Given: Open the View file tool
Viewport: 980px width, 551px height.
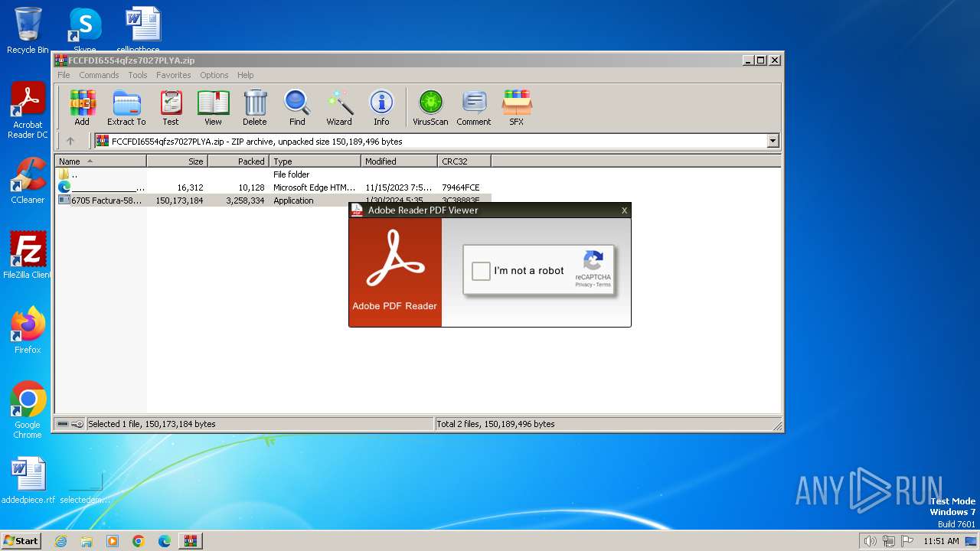Looking at the screenshot, I should (213, 107).
